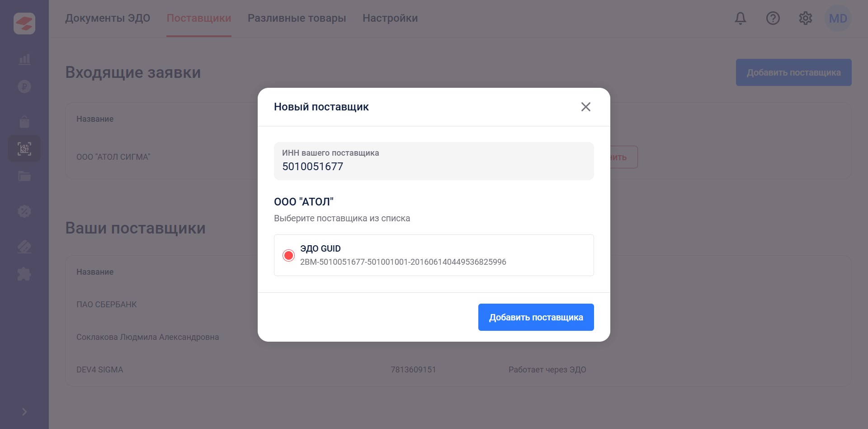The width and height of the screenshot is (868, 429).
Task: Go to the Настройки tab
Action: click(390, 19)
